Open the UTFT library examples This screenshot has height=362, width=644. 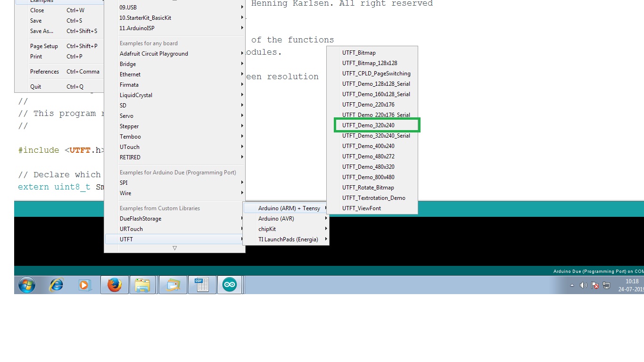[174, 239]
